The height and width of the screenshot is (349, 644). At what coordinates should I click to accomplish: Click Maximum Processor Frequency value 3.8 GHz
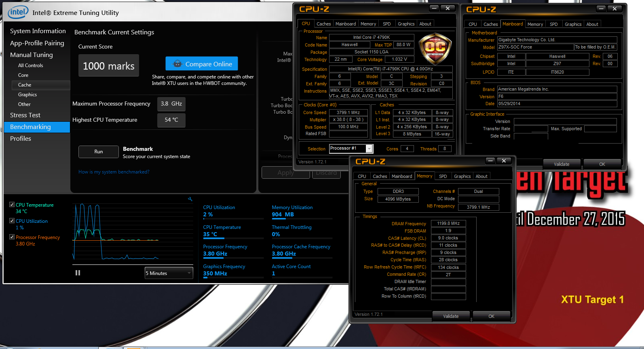point(171,104)
